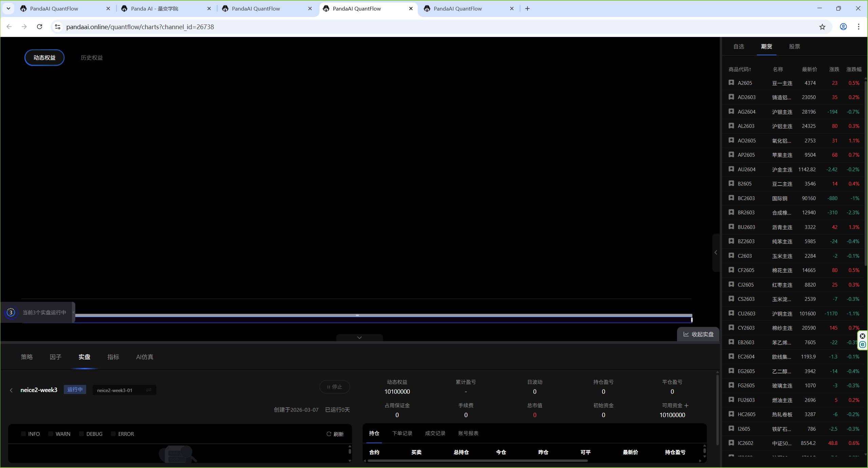The height and width of the screenshot is (468, 868).
Task: Focus the browser address bar URL
Action: click(140, 27)
